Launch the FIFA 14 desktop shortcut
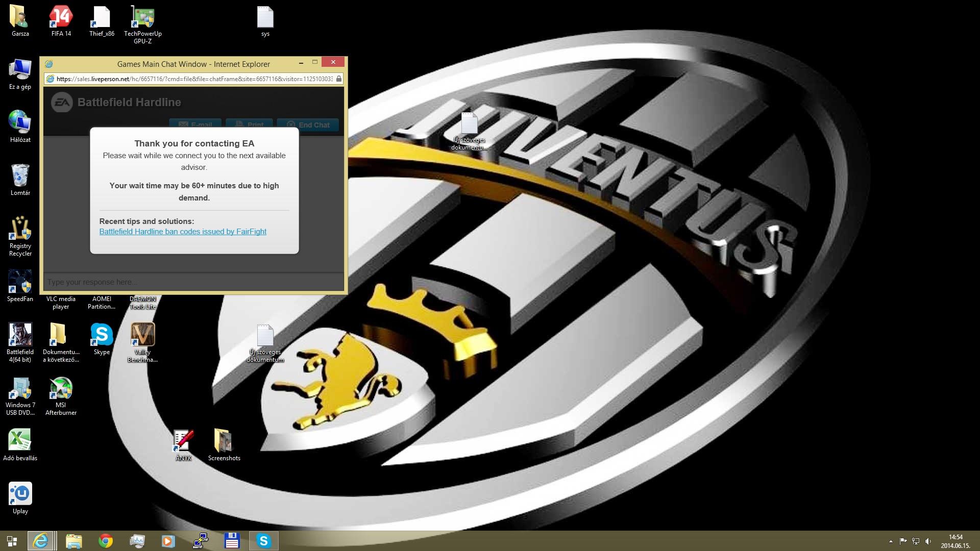This screenshot has height=551, width=980. pos(61,20)
